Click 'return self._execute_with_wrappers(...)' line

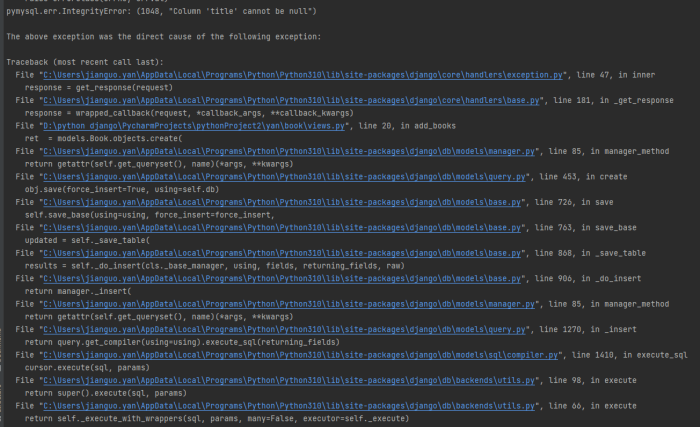[x=217, y=419]
